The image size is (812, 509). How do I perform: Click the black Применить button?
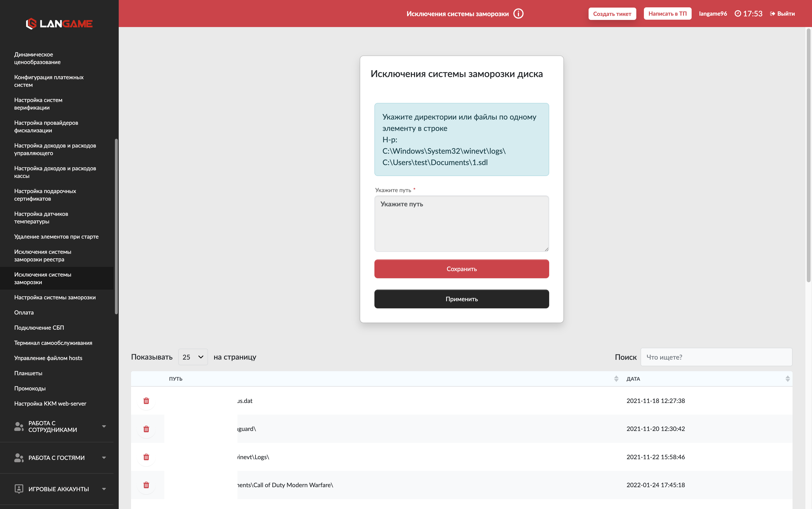[x=462, y=299]
